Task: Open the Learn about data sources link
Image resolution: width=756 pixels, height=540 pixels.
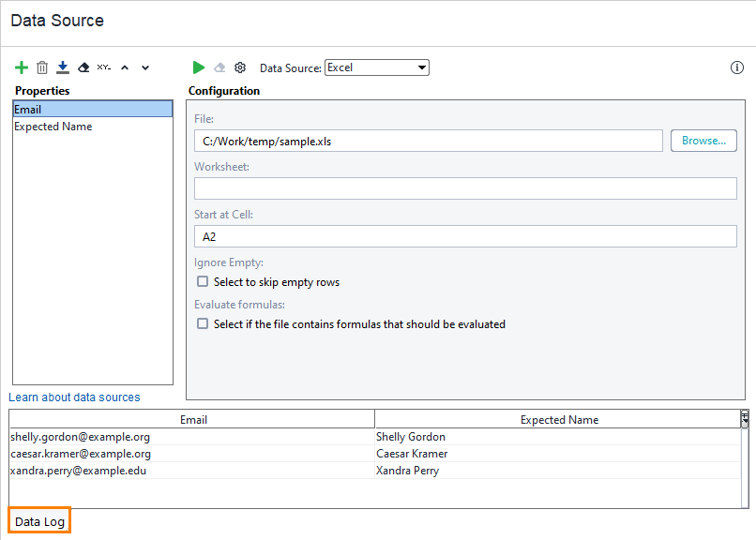Action: pyautogui.click(x=74, y=397)
